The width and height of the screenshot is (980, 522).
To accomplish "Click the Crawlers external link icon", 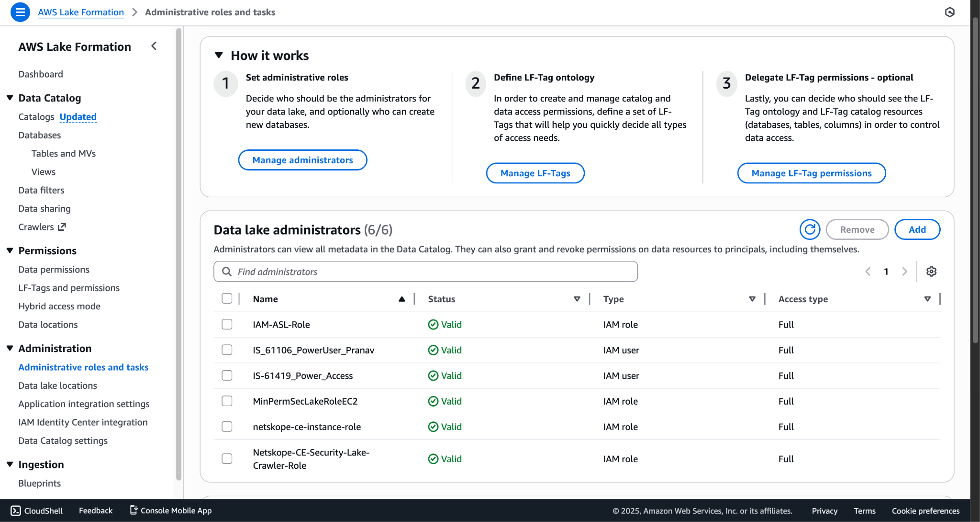I will 62,227.
